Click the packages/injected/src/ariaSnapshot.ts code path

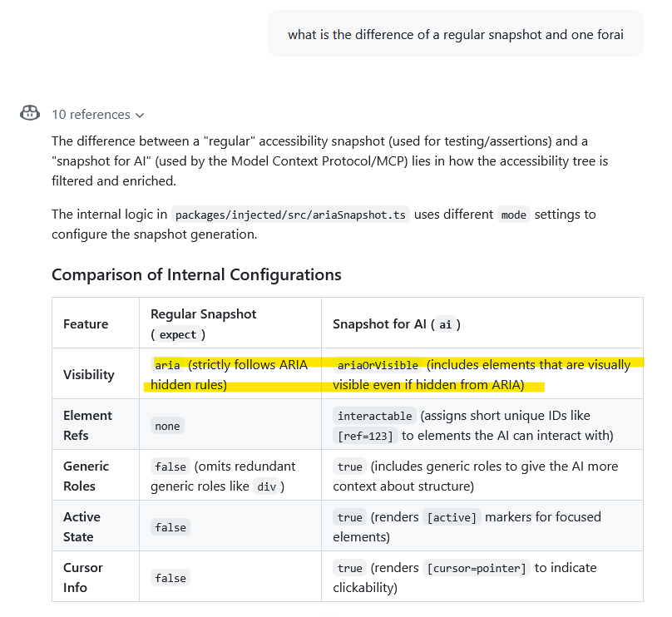pos(290,215)
